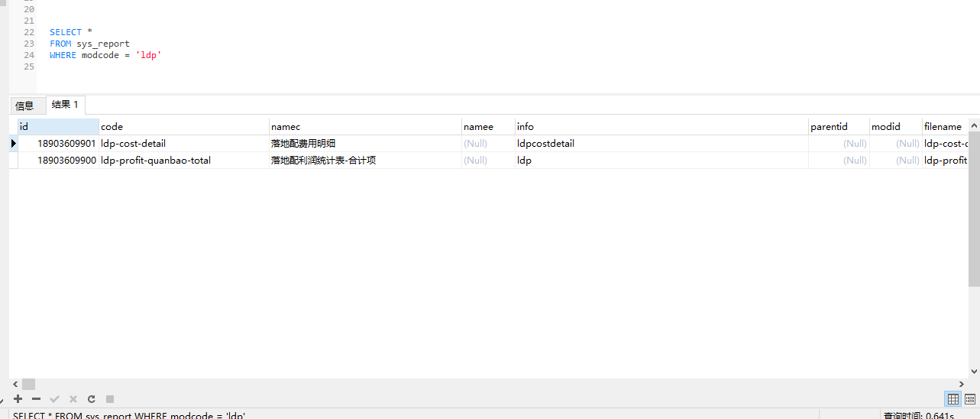Image resolution: width=980 pixels, height=419 pixels.
Task: Apply changes with the checkmark icon
Action: click(x=54, y=399)
